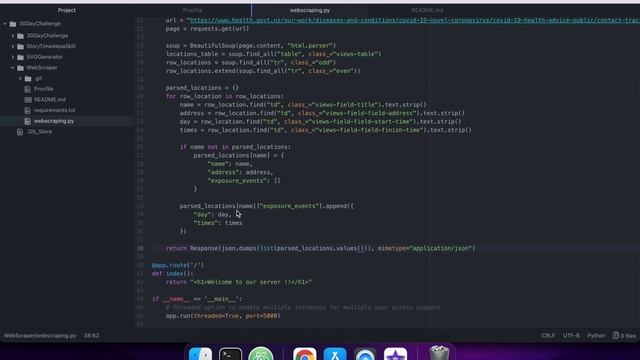The width and height of the screenshot is (640, 360).
Task: Click the StoryTimeAlexaSkill folder icon
Action: tap(20, 47)
